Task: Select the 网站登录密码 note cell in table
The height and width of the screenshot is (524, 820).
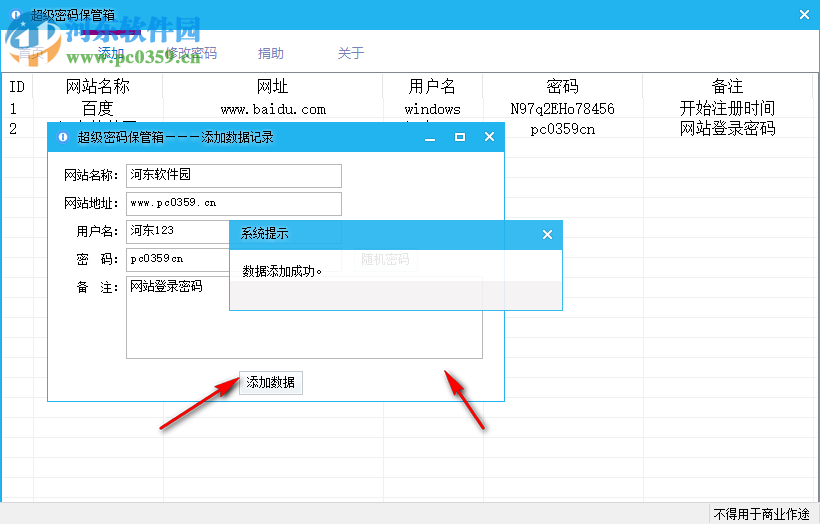Action: (x=727, y=129)
